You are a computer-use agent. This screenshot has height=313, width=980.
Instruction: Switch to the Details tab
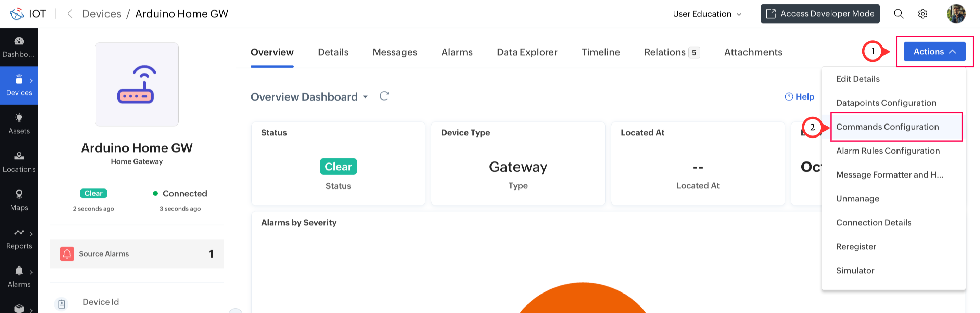pyautogui.click(x=333, y=52)
